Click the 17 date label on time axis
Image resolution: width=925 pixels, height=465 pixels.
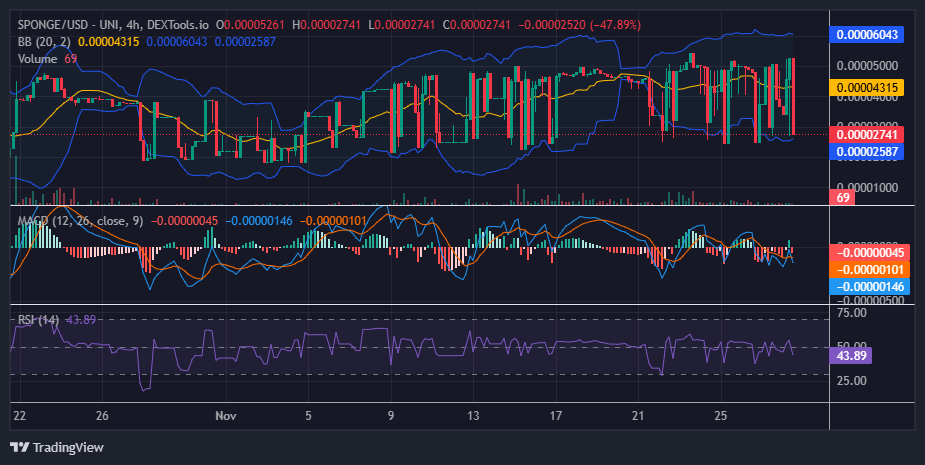tap(556, 415)
